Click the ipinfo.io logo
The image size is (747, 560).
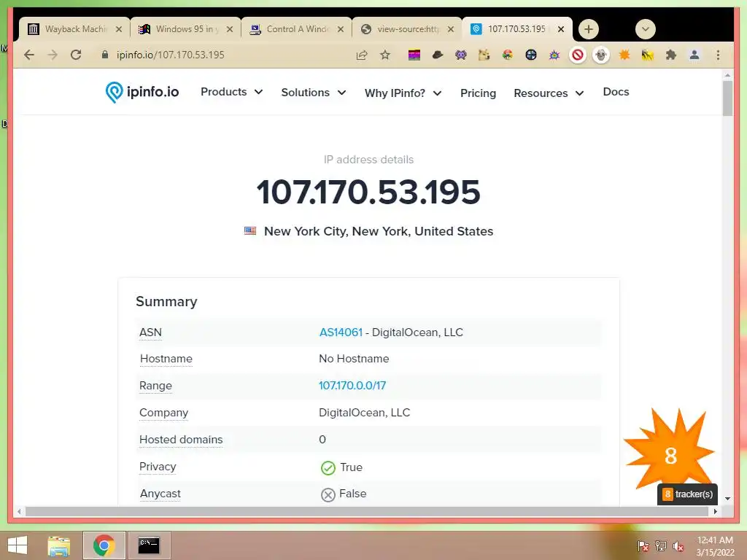pyautogui.click(x=142, y=92)
